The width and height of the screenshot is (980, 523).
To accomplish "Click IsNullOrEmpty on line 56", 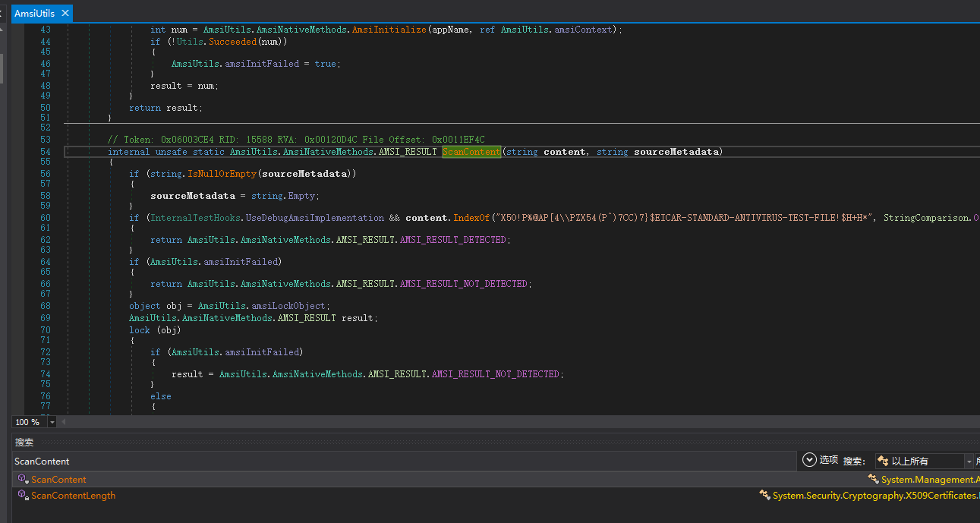I will coord(222,174).
